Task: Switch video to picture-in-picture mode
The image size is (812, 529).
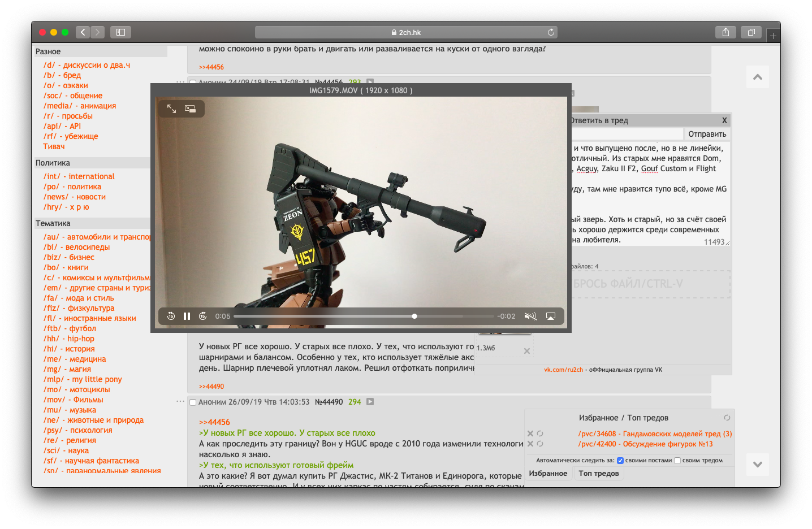Action: coord(191,109)
